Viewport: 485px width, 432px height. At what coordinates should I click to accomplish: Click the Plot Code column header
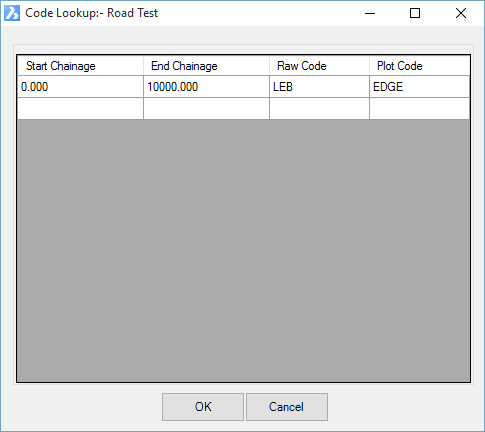point(419,66)
